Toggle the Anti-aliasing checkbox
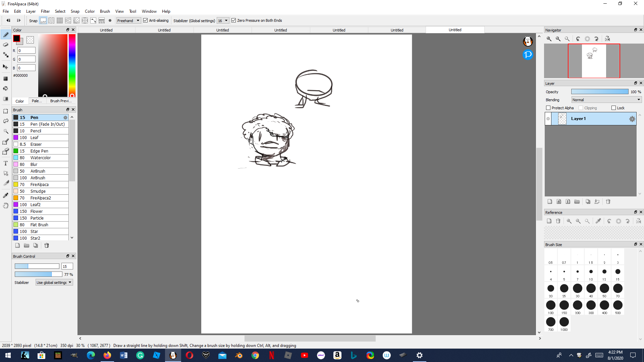 coord(146,20)
